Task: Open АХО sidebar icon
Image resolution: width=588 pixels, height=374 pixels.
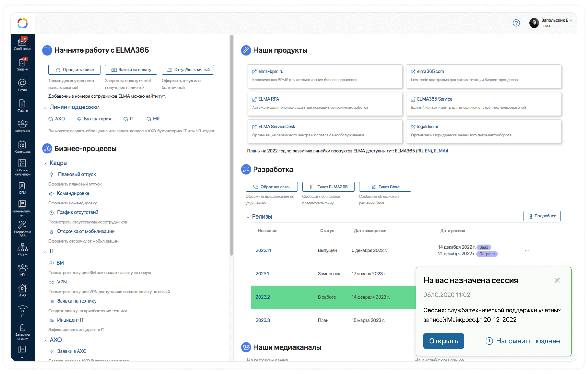Action: click(x=23, y=290)
